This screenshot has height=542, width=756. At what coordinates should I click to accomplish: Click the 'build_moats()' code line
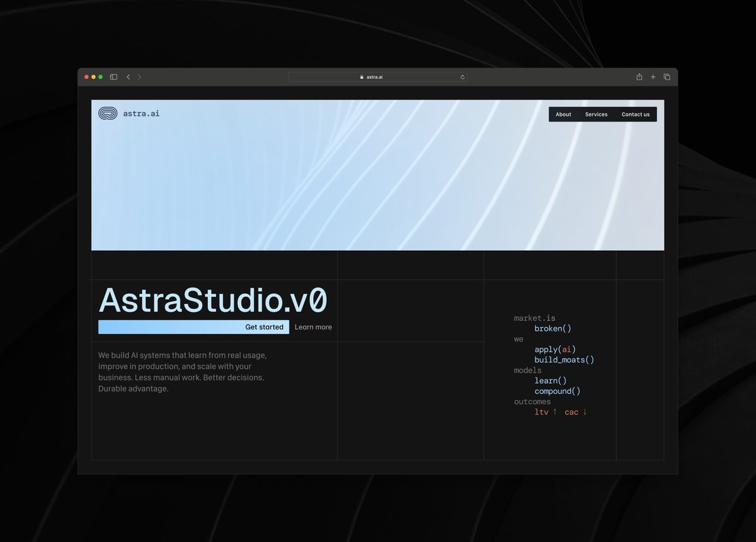pyautogui.click(x=564, y=360)
